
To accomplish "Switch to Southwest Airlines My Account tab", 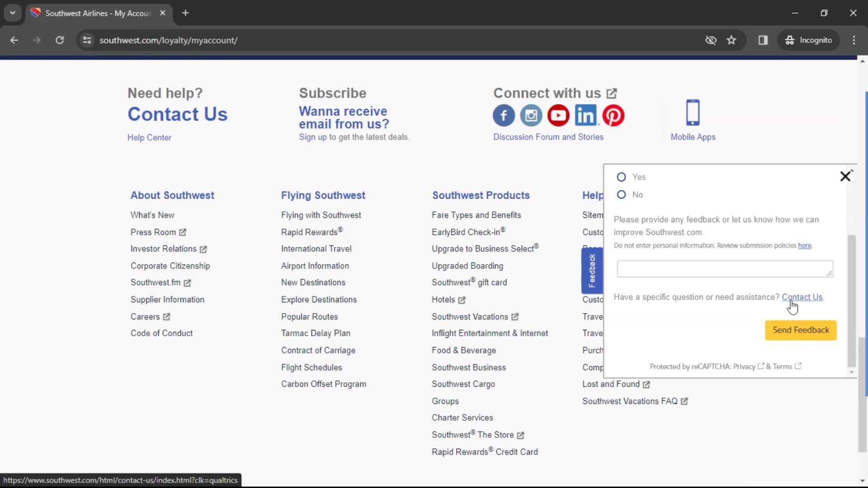I will pos(98,13).
